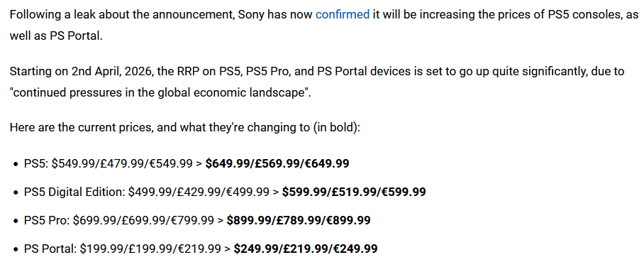Click the "Here are the current prices" line
This screenshot has width=644, height=272.
pyautogui.click(x=185, y=128)
